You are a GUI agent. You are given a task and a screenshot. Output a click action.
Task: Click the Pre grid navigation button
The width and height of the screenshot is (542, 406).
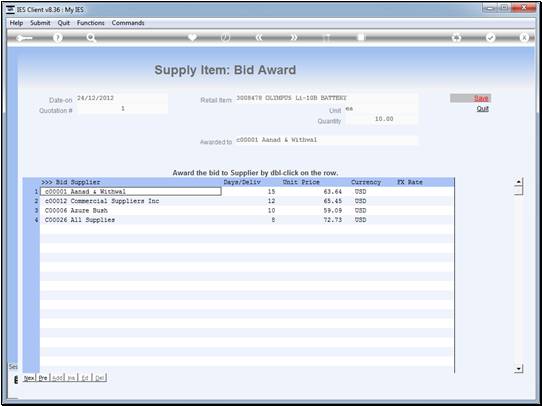(43, 378)
